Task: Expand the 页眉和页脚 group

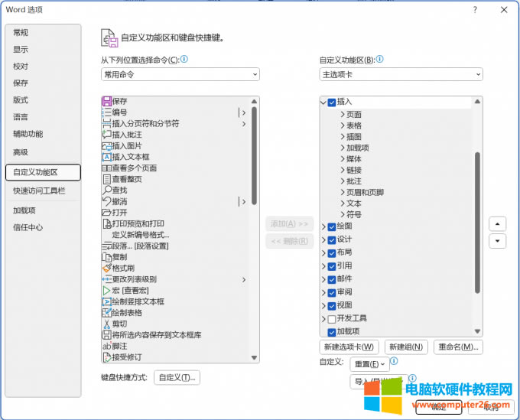Action: coord(343,192)
